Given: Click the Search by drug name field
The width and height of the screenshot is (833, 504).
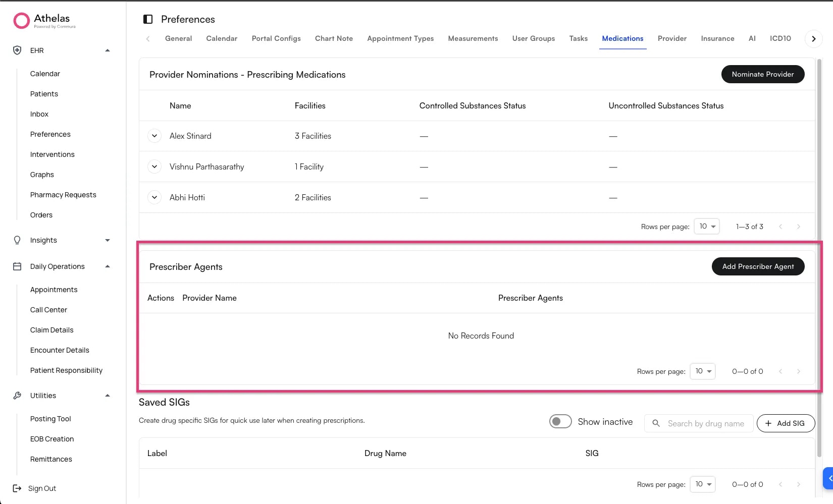Looking at the screenshot, I should coord(705,423).
